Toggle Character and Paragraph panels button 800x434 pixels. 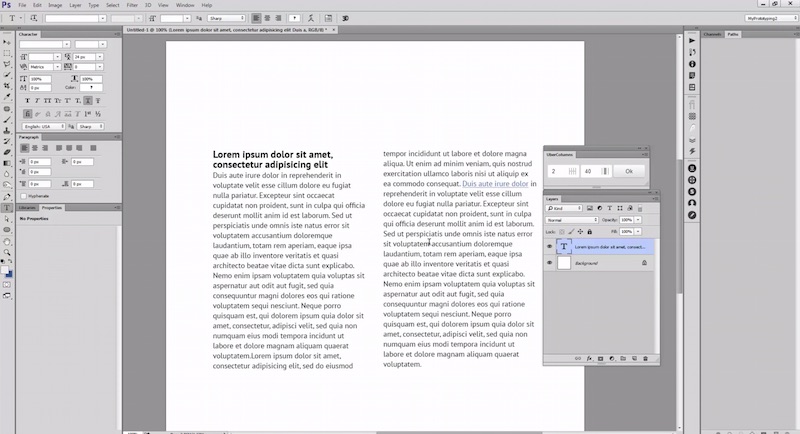pyautogui.click(x=329, y=18)
